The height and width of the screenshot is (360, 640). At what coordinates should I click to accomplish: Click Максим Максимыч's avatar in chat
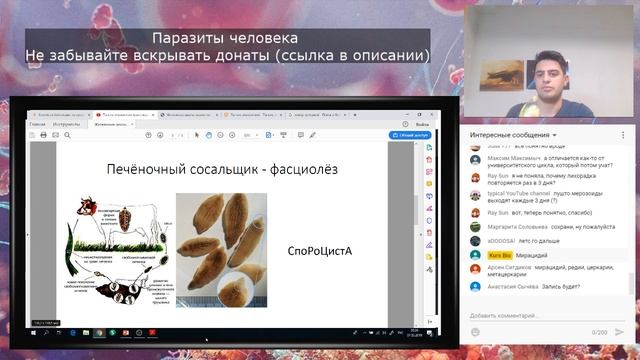tap(475, 160)
